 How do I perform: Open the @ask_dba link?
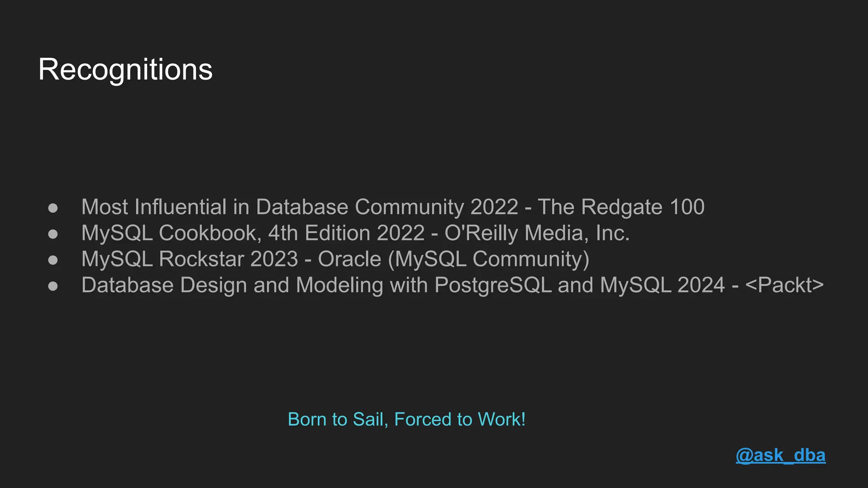pos(781,455)
